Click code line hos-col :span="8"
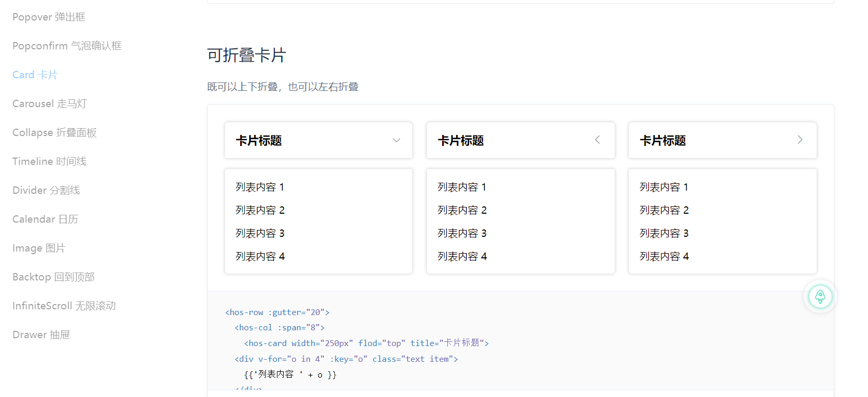 click(x=280, y=328)
